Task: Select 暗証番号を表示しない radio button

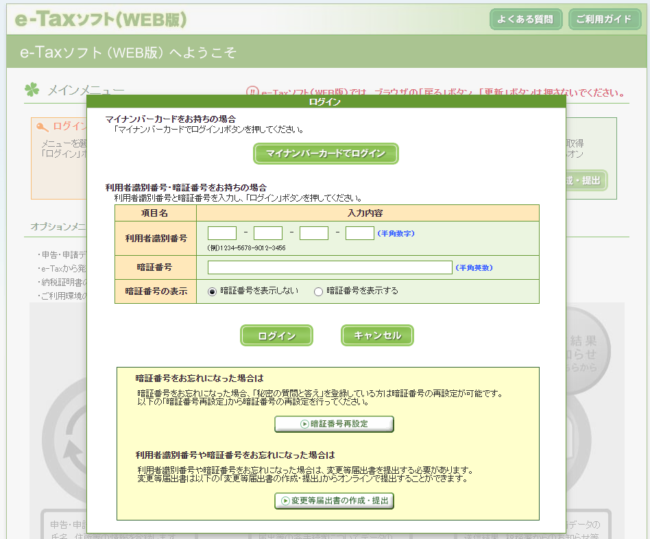Action: 212,291
